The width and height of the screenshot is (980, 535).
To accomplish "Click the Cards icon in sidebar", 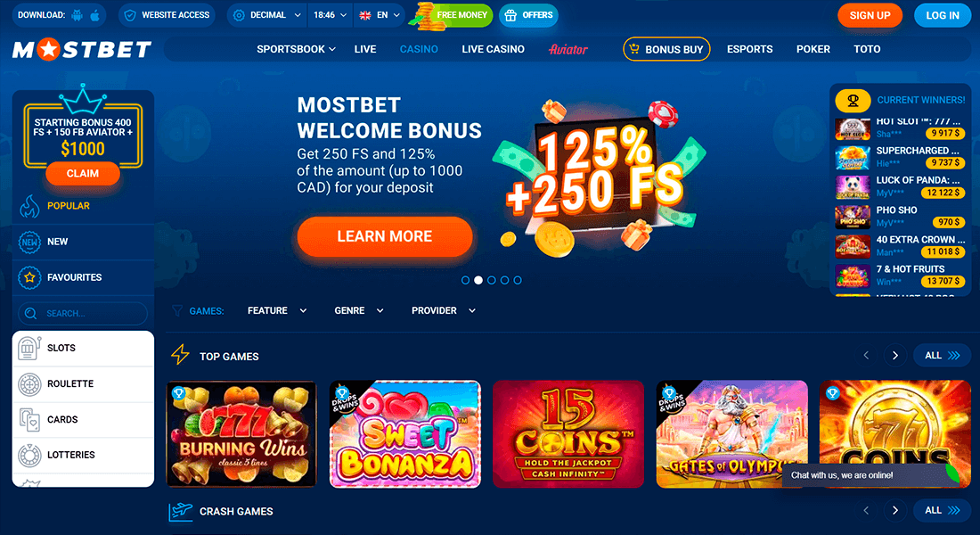I will pyautogui.click(x=29, y=420).
